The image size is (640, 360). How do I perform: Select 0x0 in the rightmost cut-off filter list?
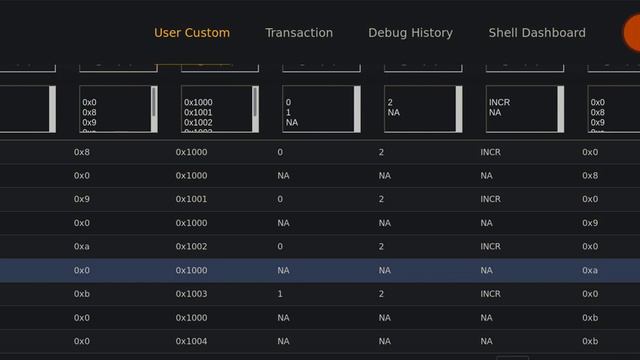click(598, 102)
